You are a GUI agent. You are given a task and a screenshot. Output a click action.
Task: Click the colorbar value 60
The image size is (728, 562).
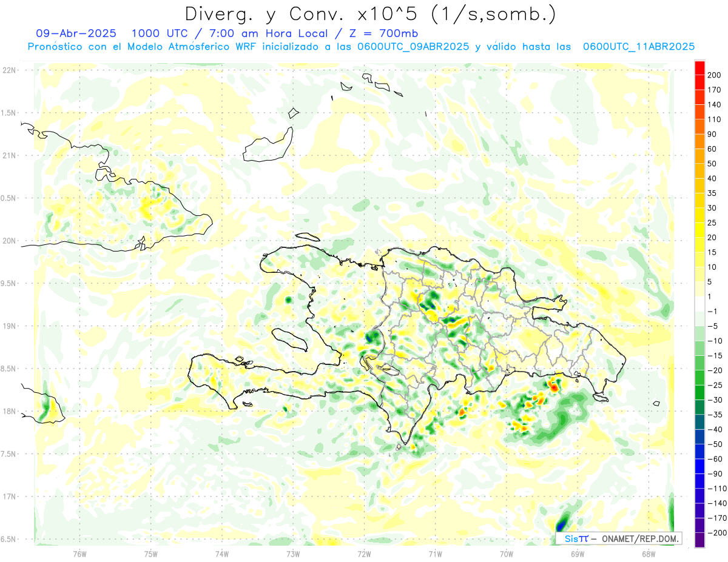(x=712, y=149)
